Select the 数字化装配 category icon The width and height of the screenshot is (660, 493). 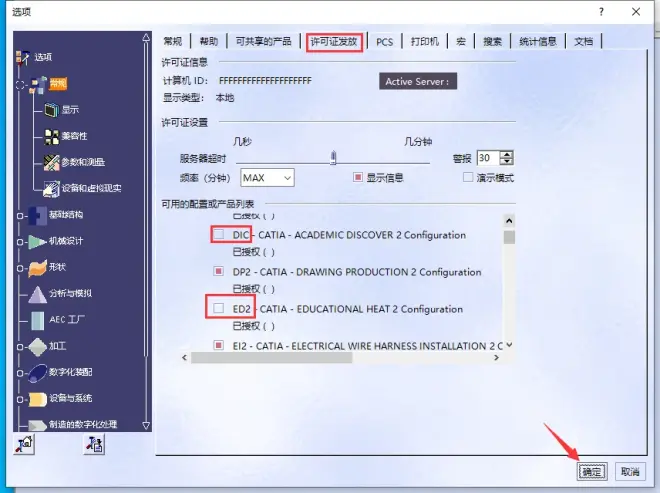pos(37,373)
